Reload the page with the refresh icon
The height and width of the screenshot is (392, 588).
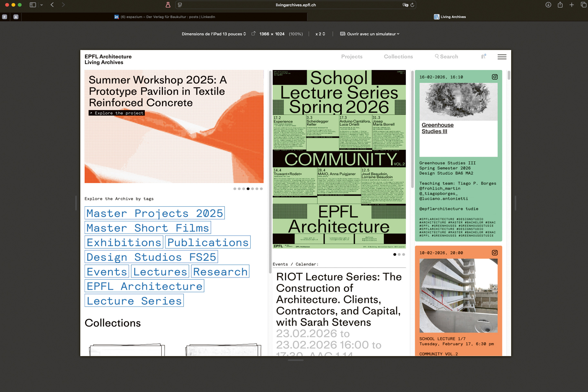point(412,5)
